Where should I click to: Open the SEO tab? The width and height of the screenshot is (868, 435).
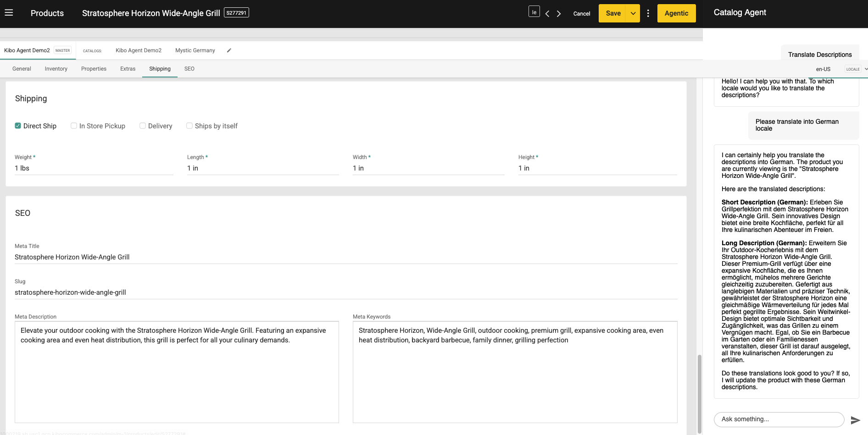coord(189,69)
